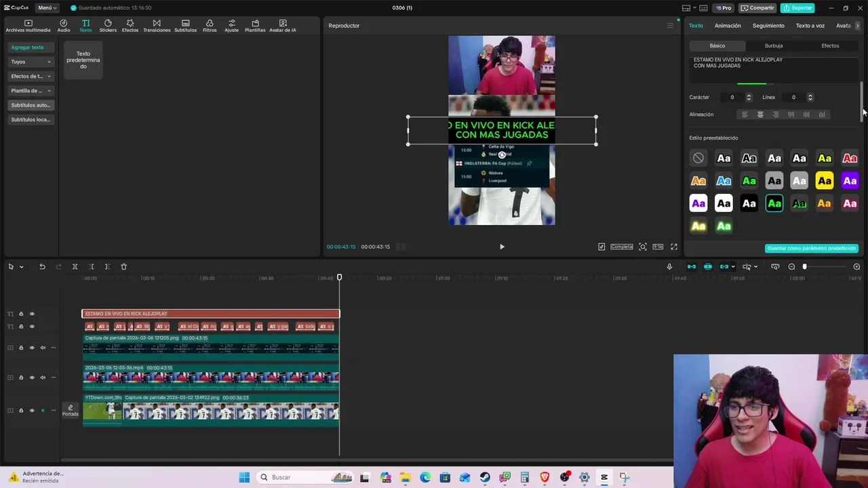
Task: Switch to the Seguimiento tab
Action: pyautogui.click(x=768, y=26)
